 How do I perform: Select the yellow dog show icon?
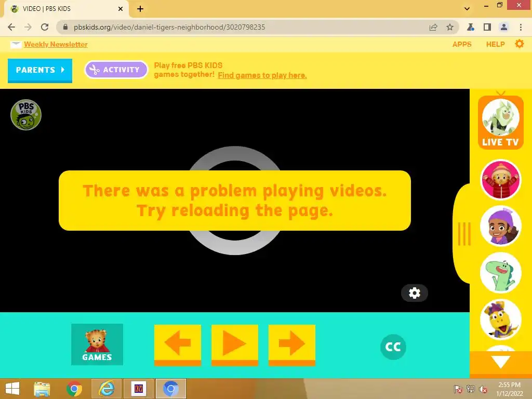pyautogui.click(x=500, y=320)
